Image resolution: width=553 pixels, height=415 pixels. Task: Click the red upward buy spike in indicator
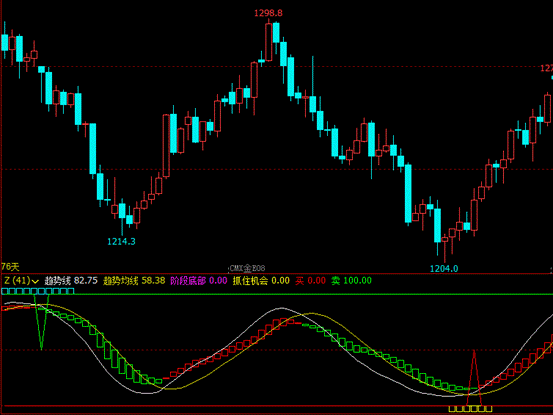(x=474, y=378)
